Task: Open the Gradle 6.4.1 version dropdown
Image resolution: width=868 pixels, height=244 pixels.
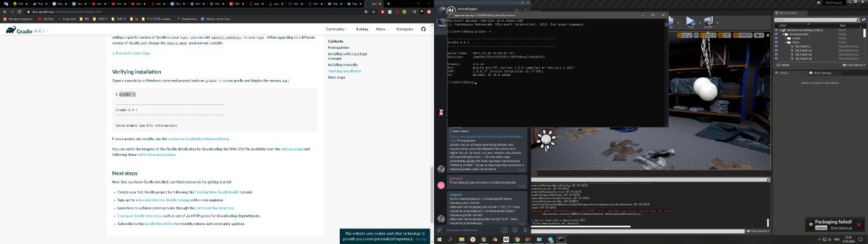Action: pyautogui.click(x=41, y=31)
